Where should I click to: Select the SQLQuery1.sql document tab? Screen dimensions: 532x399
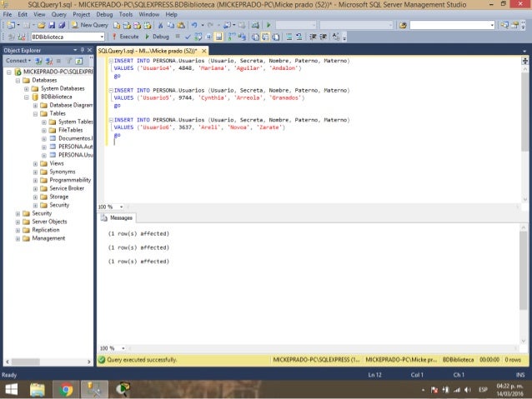148,51
